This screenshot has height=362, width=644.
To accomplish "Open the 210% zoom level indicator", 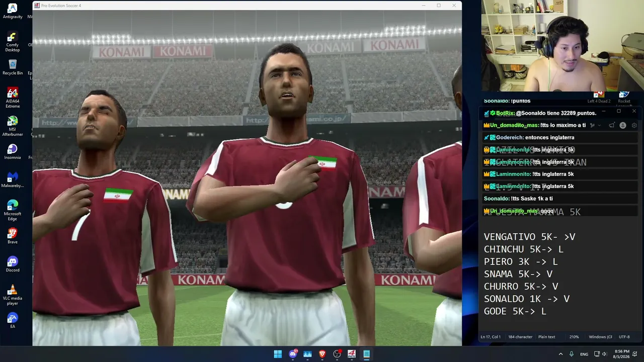I will (574, 337).
